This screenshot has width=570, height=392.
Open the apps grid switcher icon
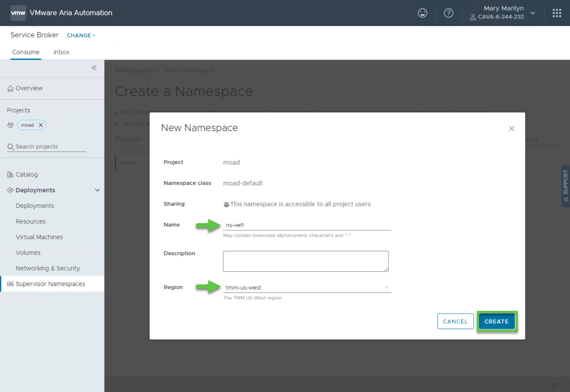(557, 13)
